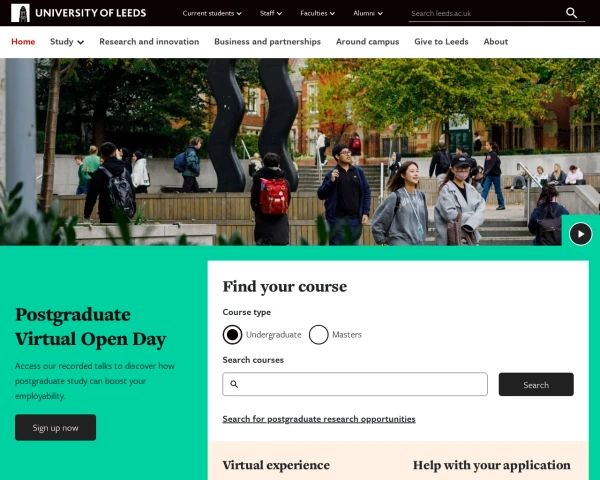
Task: Navigate to Around campus
Action: click(x=367, y=42)
